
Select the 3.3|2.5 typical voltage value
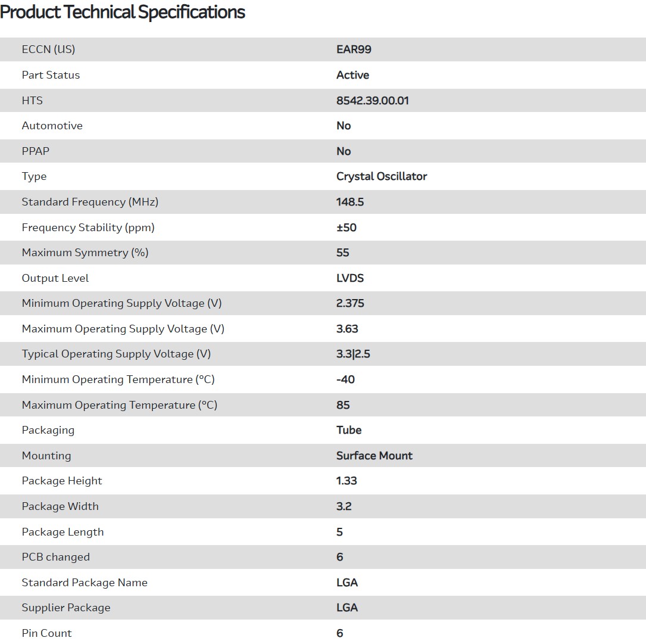coord(353,354)
